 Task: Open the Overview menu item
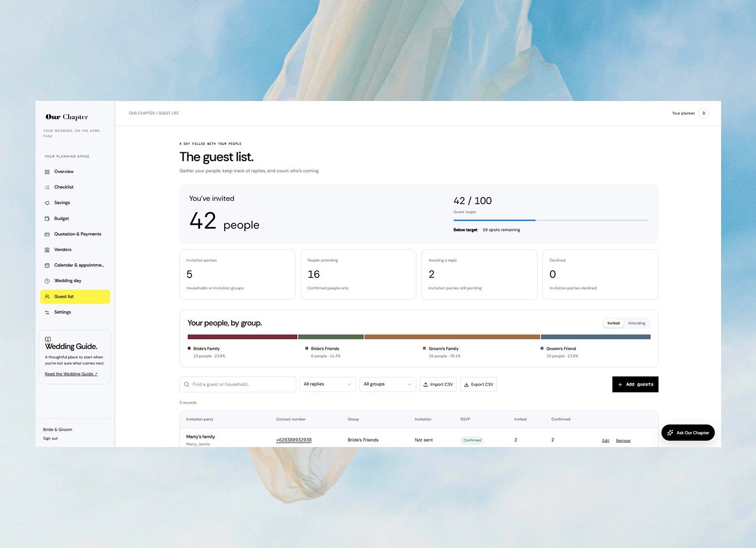75,172
